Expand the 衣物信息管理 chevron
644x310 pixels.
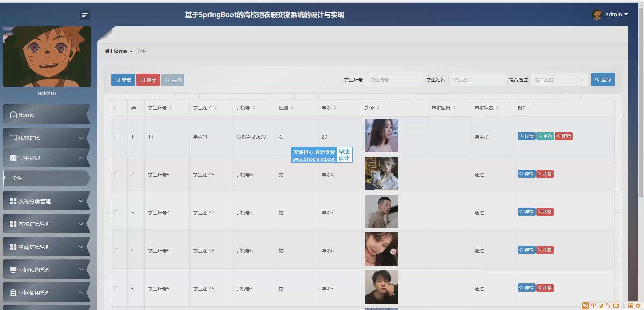(x=81, y=224)
